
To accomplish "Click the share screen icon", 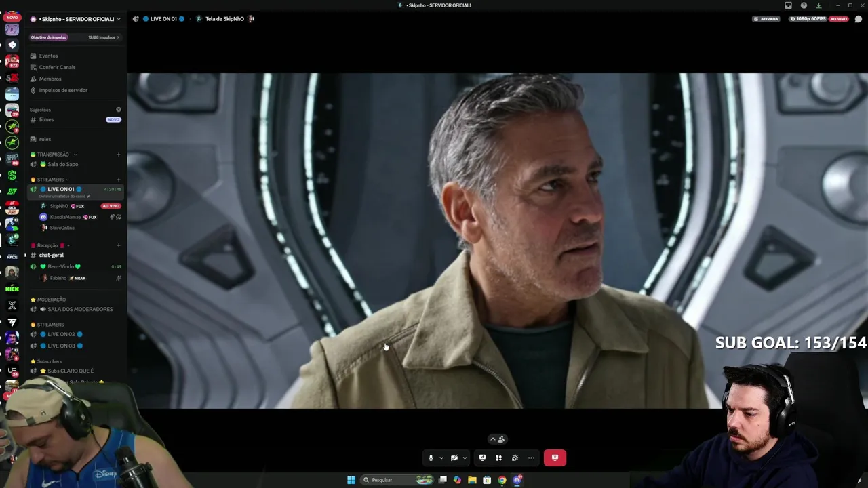I will coord(482,457).
